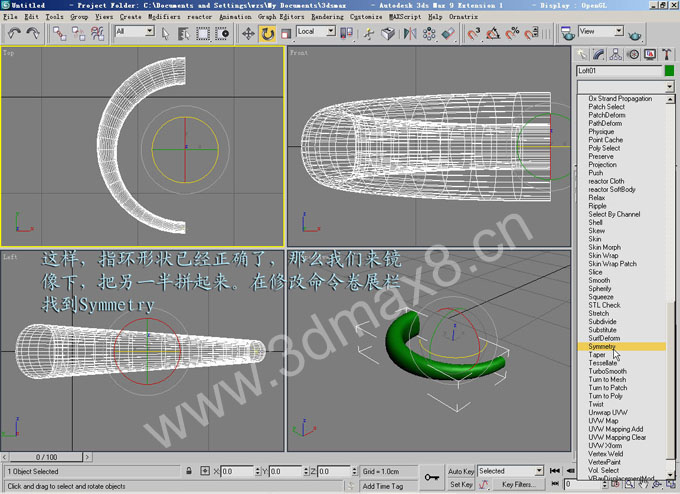Click the green object color swatch
This screenshot has height=494, width=680.
point(669,70)
